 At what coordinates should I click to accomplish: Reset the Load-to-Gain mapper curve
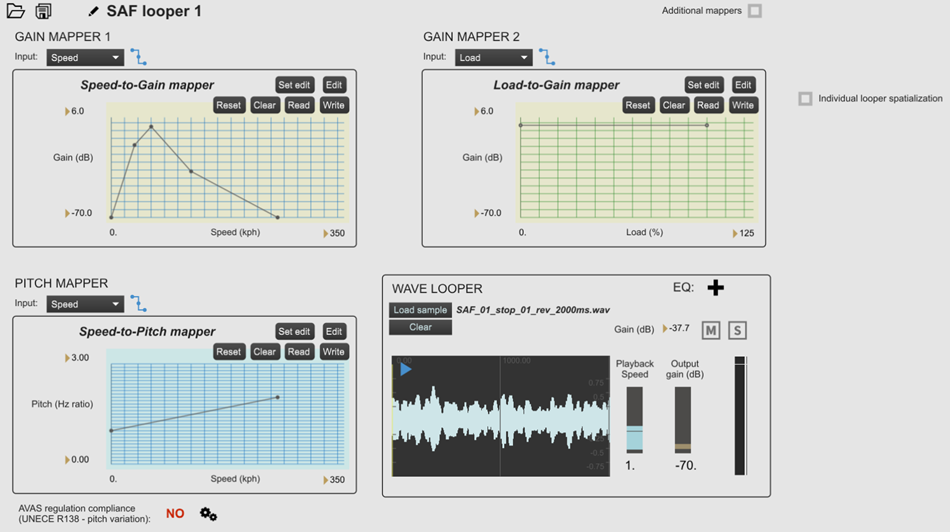point(638,105)
